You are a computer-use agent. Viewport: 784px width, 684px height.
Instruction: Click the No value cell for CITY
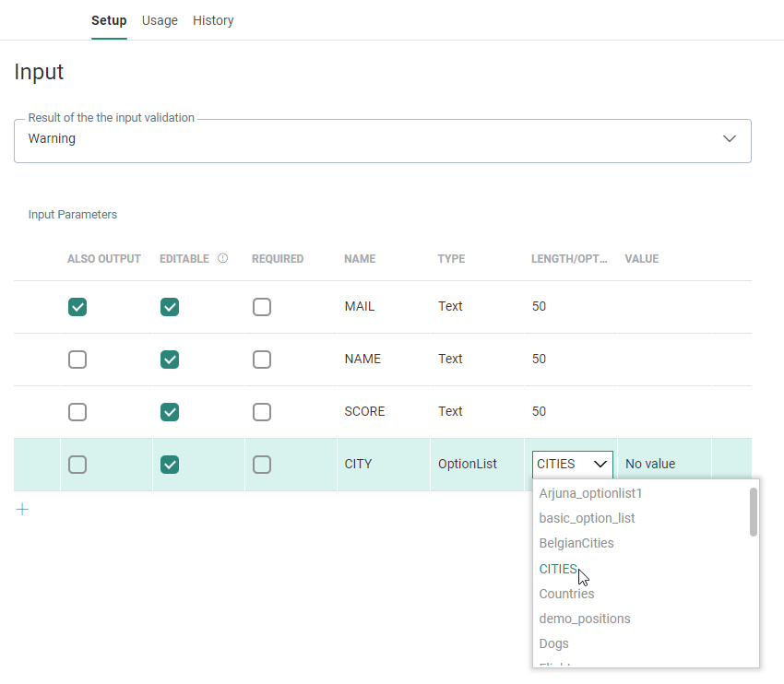[x=650, y=464]
